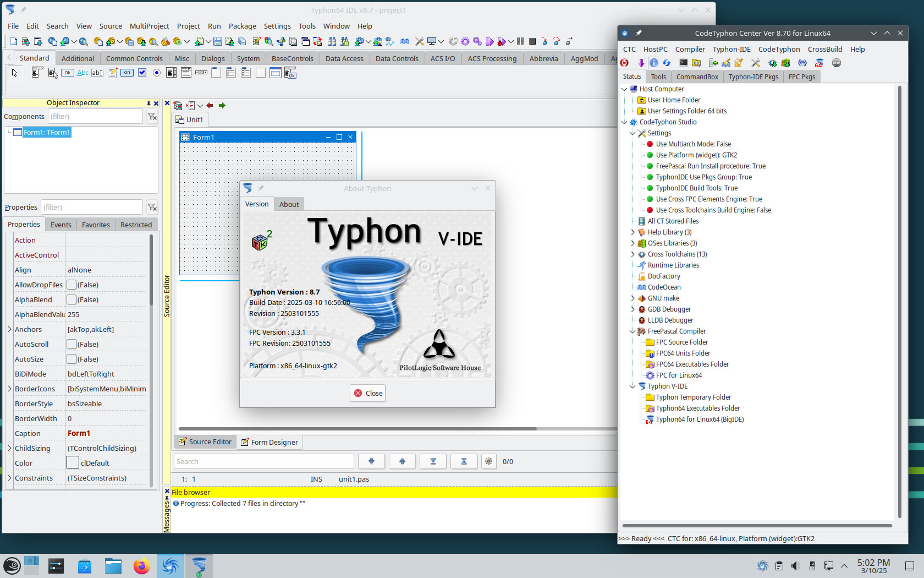Switch to the Events tab in Object Inspector
924x578 pixels.
click(x=61, y=225)
